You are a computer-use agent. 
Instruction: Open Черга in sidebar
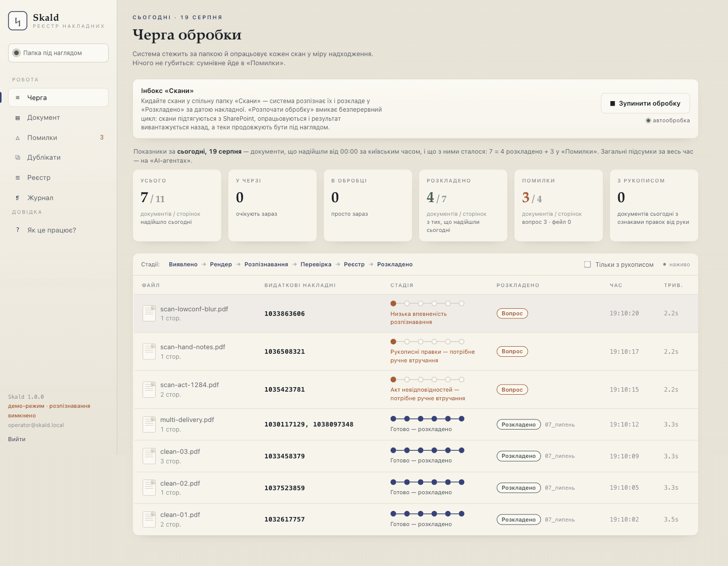tap(58, 98)
